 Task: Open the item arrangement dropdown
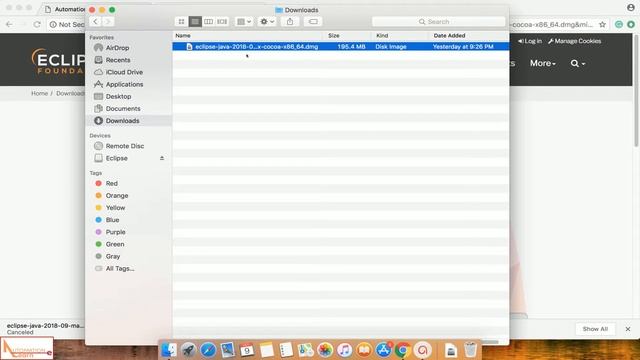[x=244, y=22]
